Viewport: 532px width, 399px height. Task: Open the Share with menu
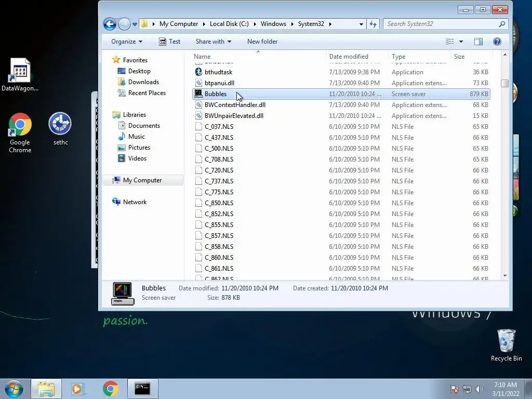(x=213, y=42)
